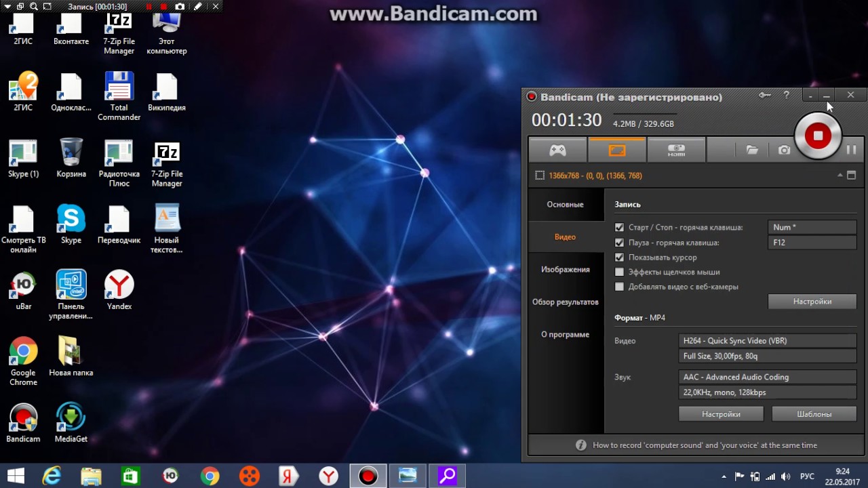Open File Explorer from taskbar
This screenshot has width=868, height=488.
click(91, 476)
